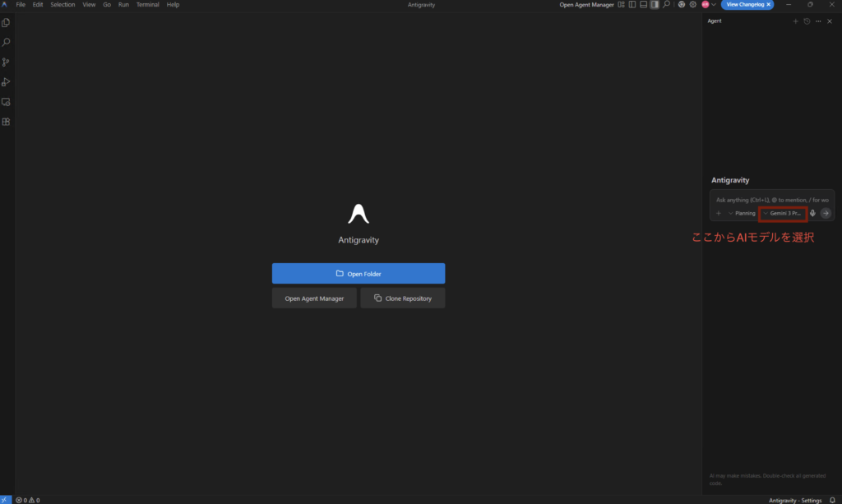Toggle the agent side panel layout button
842x504 pixels.
[x=655, y=4]
